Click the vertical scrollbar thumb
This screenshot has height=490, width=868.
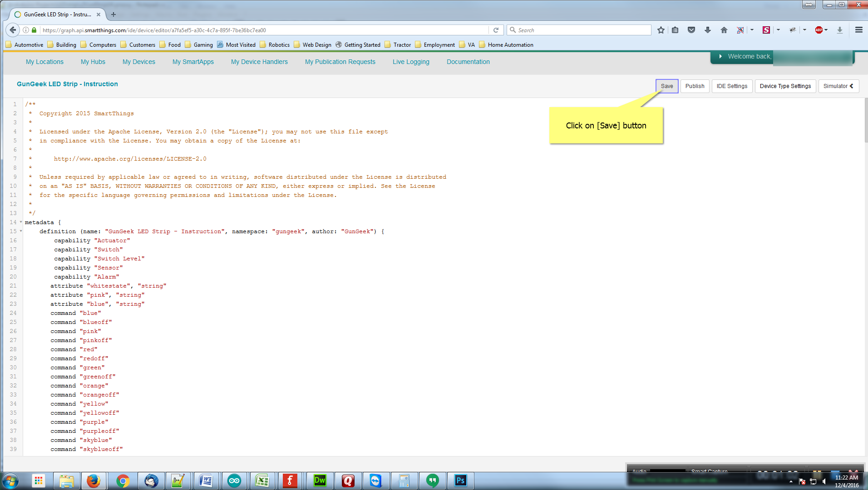866,120
